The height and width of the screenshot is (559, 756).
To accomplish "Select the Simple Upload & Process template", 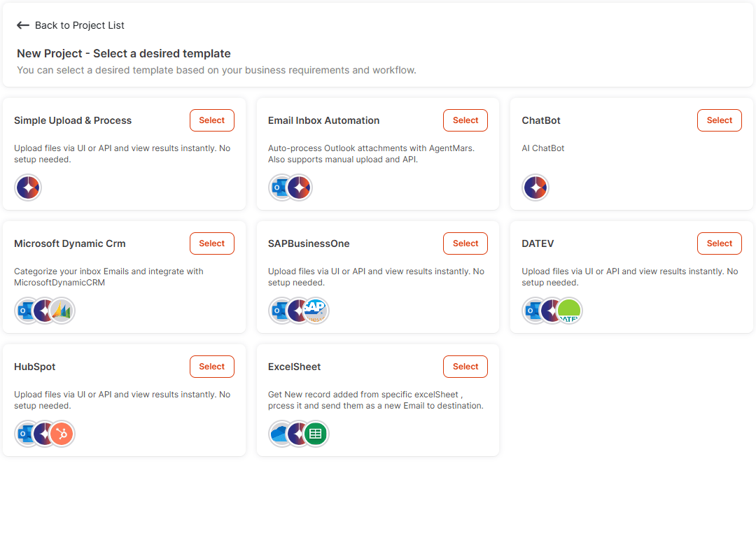I will (x=211, y=120).
